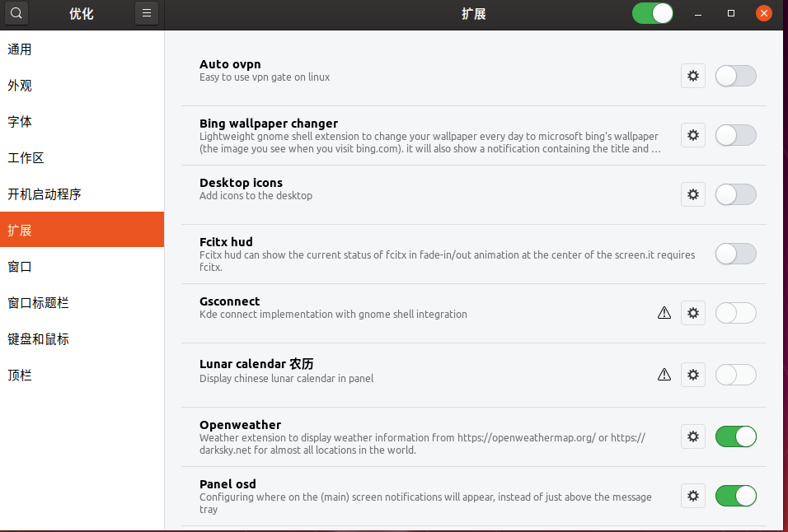Open Openweather settings gear
This screenshot has width=788, height=532.
click(693, 436)
